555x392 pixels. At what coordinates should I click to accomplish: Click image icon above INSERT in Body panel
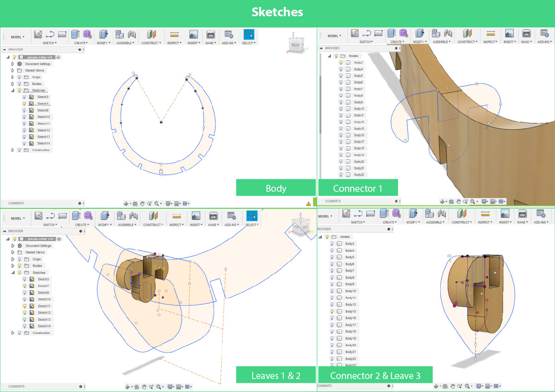pyautogui.click(x=193, y=34)
